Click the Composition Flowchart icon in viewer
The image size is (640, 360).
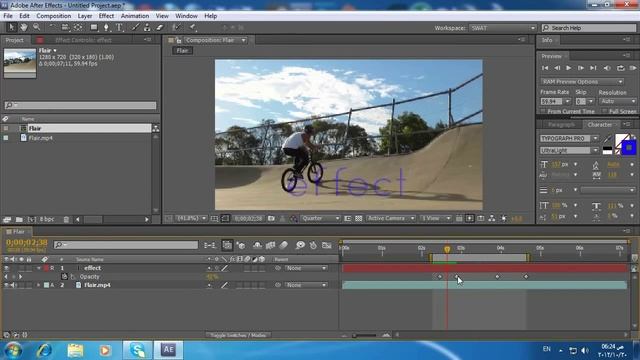(492, 219)
